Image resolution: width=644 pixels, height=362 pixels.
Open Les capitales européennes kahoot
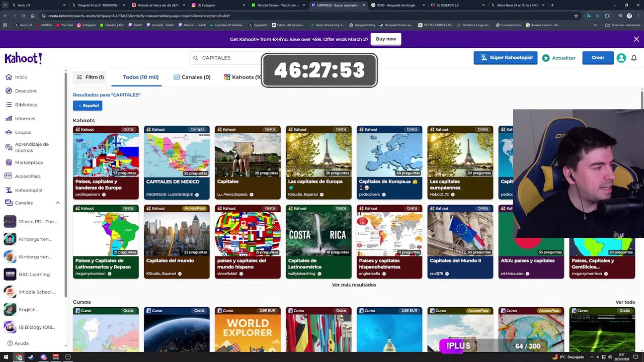click(460, 162)
